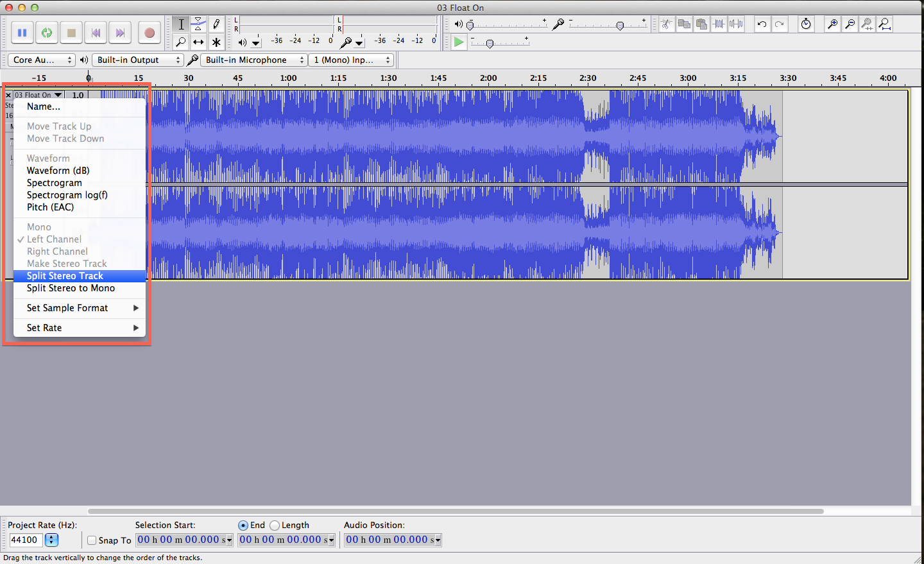Click the green loop play button
Viewport: 924px width, 564px height.
point(47,33)
